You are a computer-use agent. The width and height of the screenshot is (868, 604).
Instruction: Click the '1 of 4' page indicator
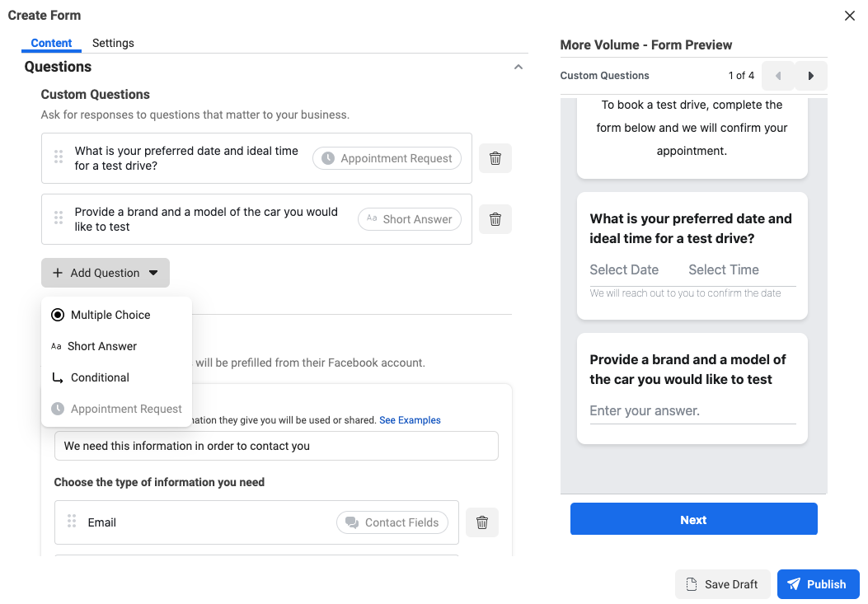click(x=741, y=76)
